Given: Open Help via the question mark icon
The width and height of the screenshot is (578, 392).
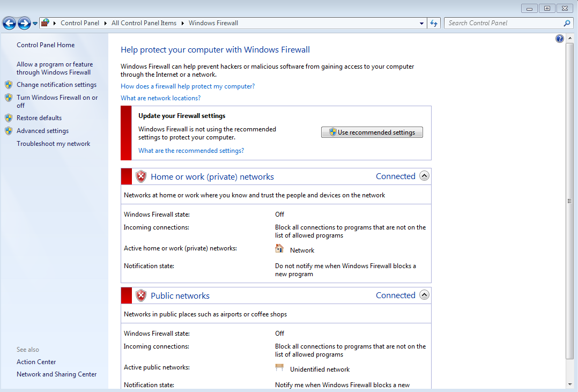Looking at the screenshot, I should [560, 39].
